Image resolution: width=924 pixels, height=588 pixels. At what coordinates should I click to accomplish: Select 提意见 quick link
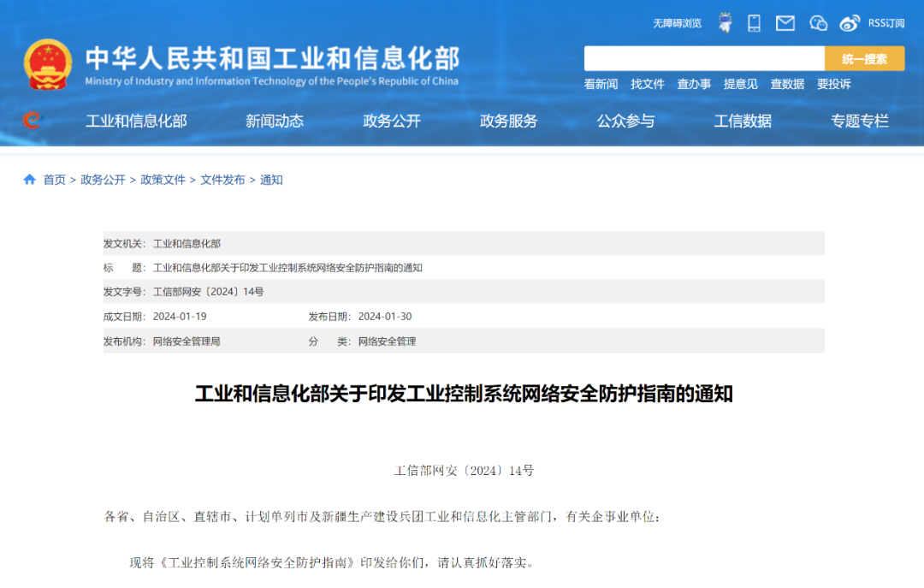[740, 84]
